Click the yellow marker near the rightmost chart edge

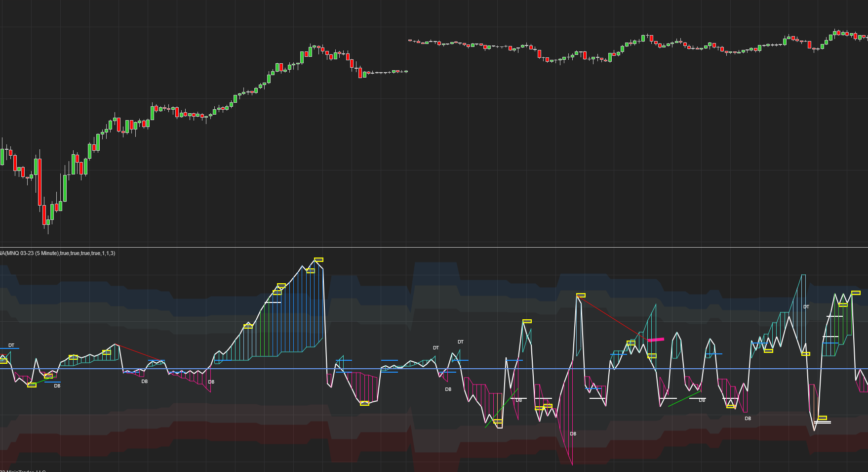tap(856, 293)
